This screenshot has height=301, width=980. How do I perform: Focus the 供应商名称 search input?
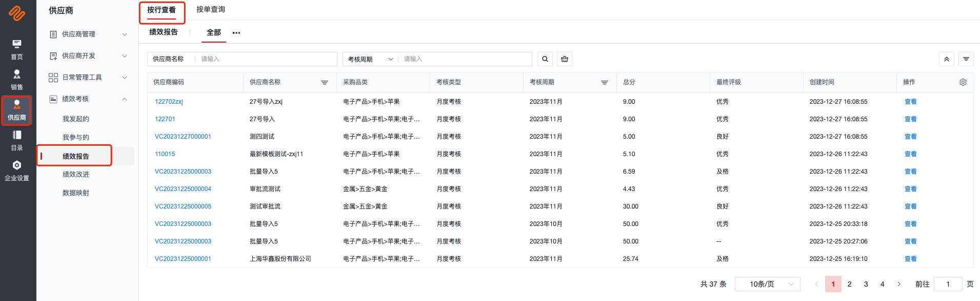[266, 59]
